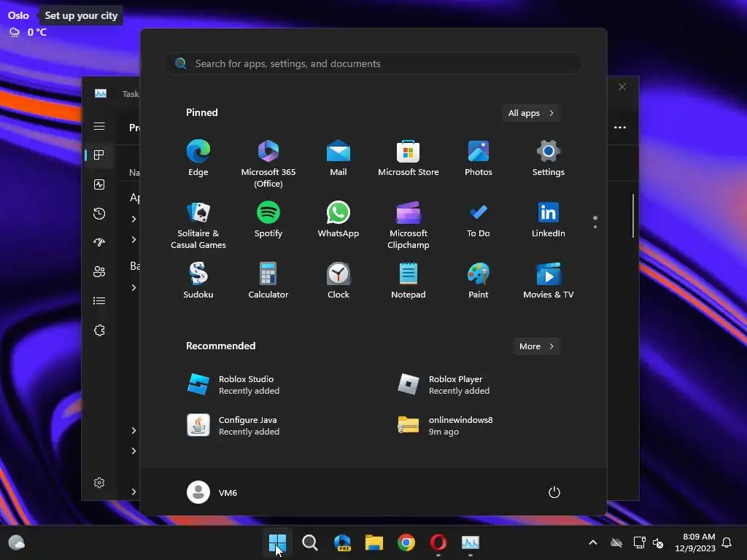Screen dimensions: 747x560
Task: Open Edge Preview from taskbar
Action: pyautogui.click(x=342, y=542)
